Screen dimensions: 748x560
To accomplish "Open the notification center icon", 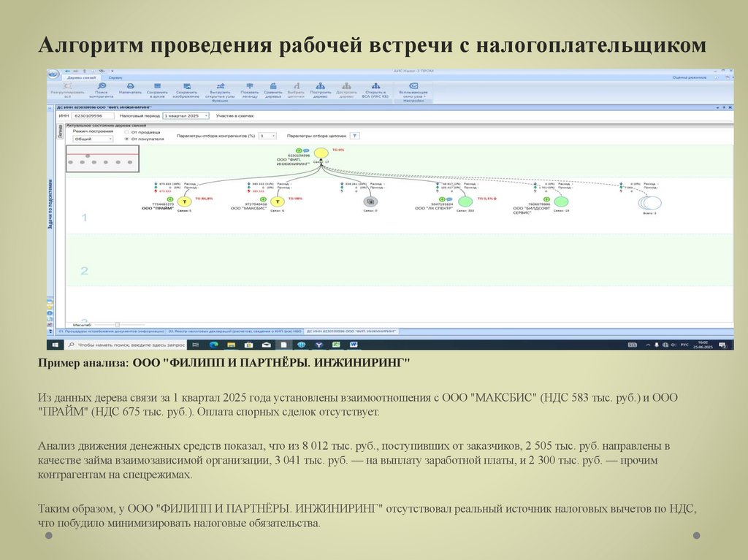I will (722, 345).
